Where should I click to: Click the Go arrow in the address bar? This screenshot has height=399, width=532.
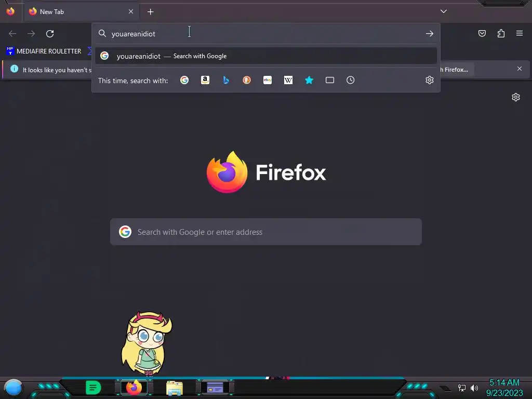(429, 33)
